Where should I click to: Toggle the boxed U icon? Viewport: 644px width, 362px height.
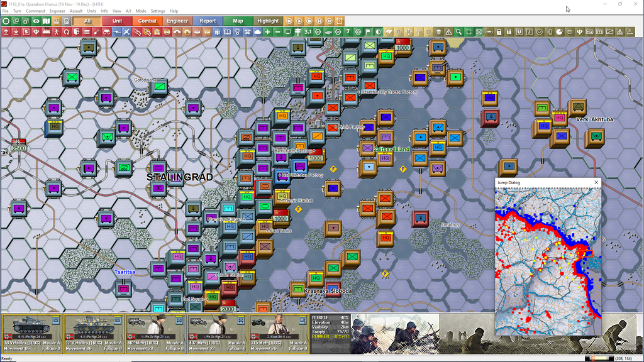click(519, 31)
